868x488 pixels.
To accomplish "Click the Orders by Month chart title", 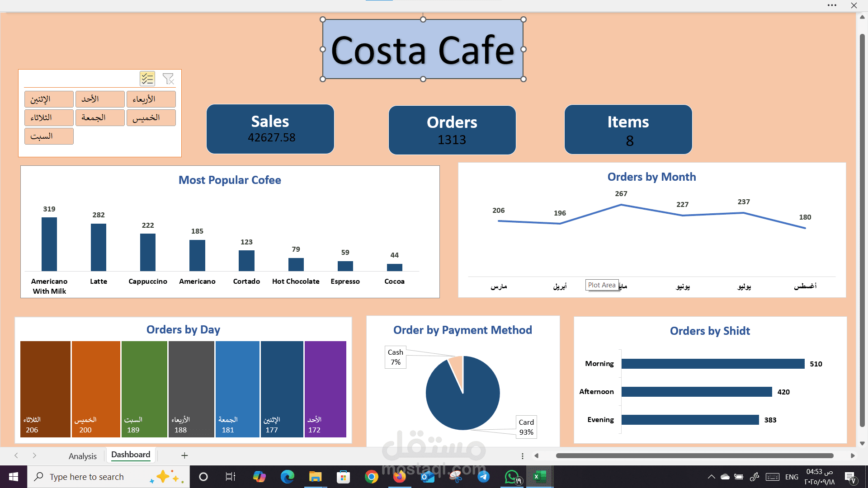I will point(651,177).
